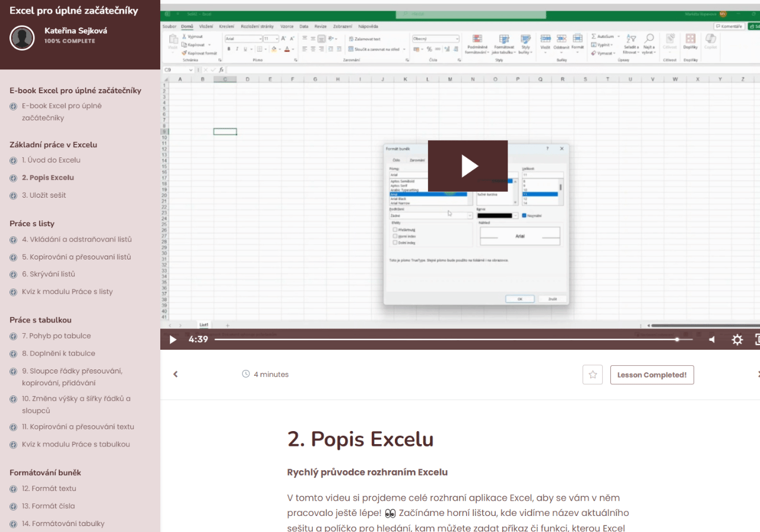
Task: Go to lesson 3. Uložit sešit
Action: point(44,195)
